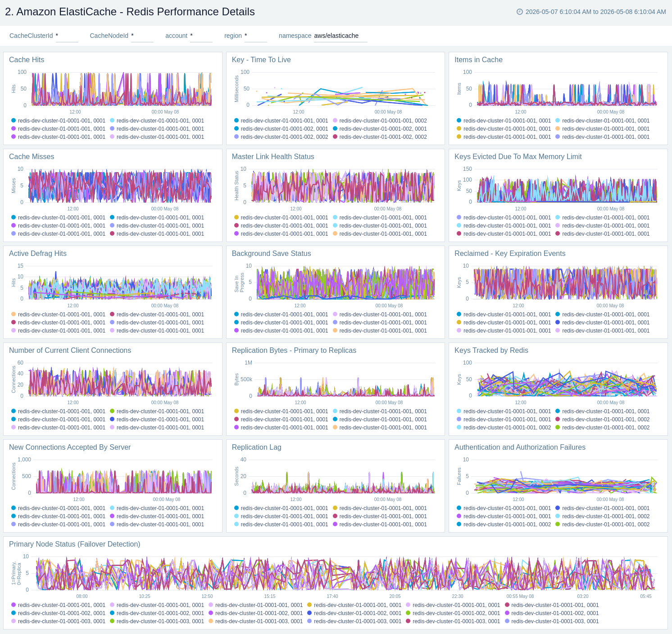This screenshot has height=634, width=672.
Task: Click the 08:00 tick on Primary Node Status
Action: [82, 596]
